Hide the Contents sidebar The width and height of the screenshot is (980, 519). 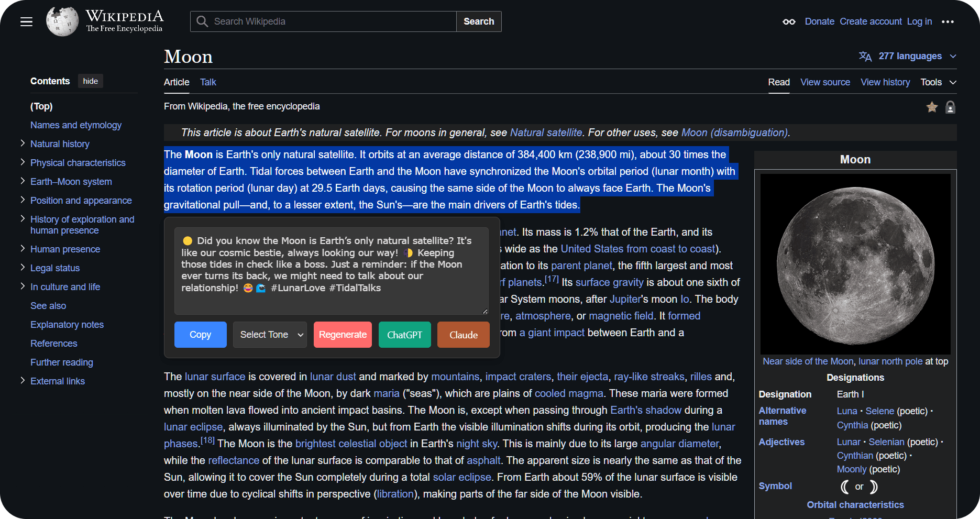tap(91, 81)
